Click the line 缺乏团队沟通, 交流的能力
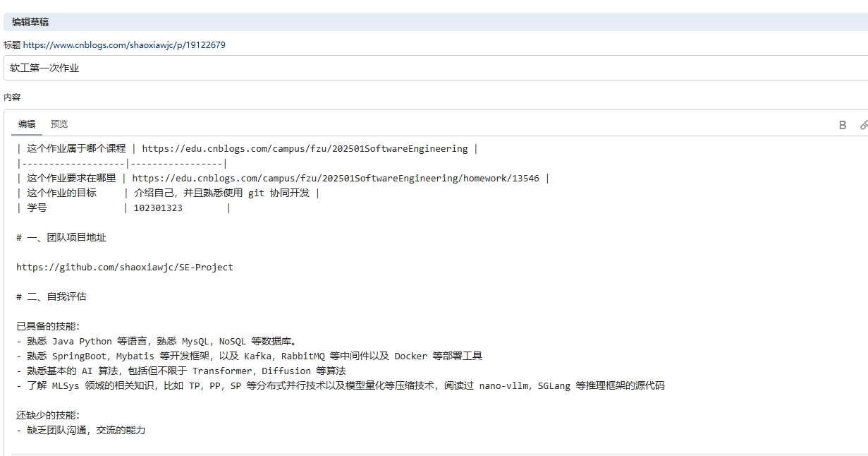 (x=81, y=431)
